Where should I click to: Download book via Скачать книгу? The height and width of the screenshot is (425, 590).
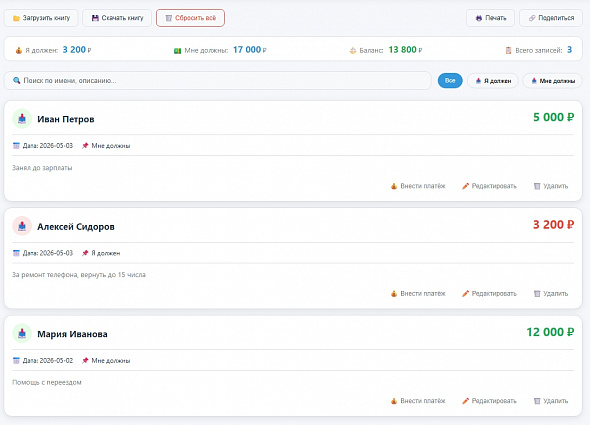(117, 18)
